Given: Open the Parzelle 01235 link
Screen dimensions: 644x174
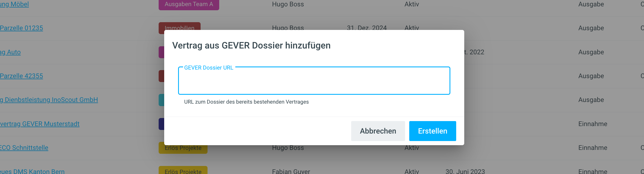Looking at the screenshot, I should (21, 28).
